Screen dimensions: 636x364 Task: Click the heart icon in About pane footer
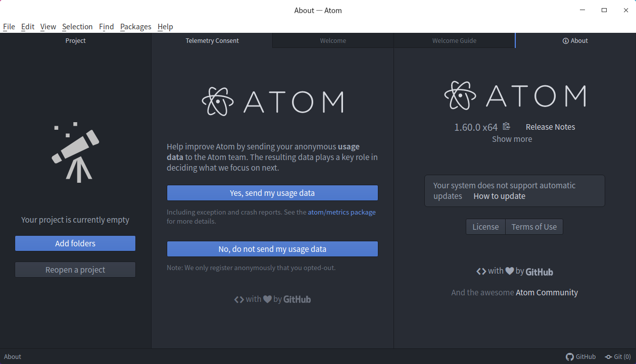pyautogui.click(x=510, y=271)
